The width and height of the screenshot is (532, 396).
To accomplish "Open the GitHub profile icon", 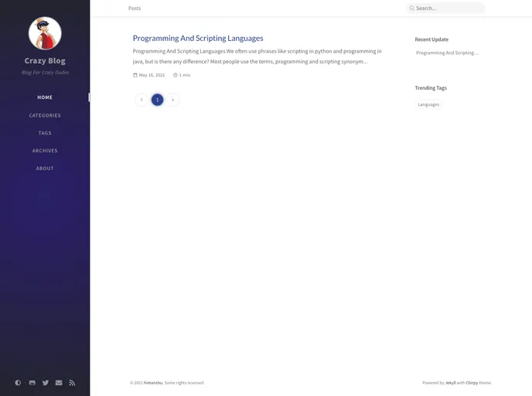I will pyautogui.click(x=32, y=382).
